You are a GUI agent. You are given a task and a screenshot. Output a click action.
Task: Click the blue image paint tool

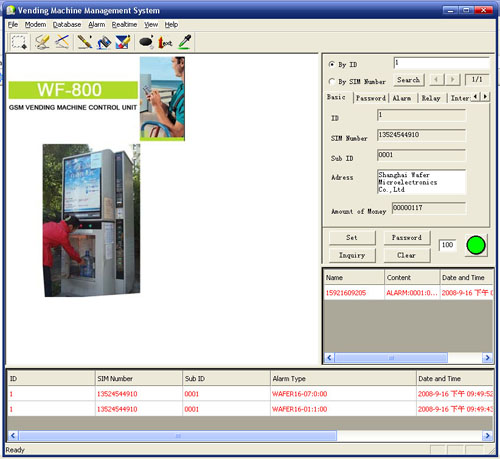point(123,42)
